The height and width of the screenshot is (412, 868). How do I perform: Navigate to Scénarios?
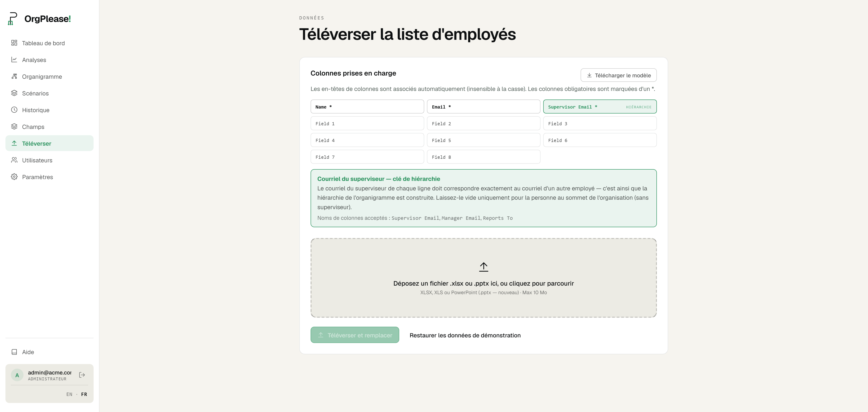click(50, 93)
